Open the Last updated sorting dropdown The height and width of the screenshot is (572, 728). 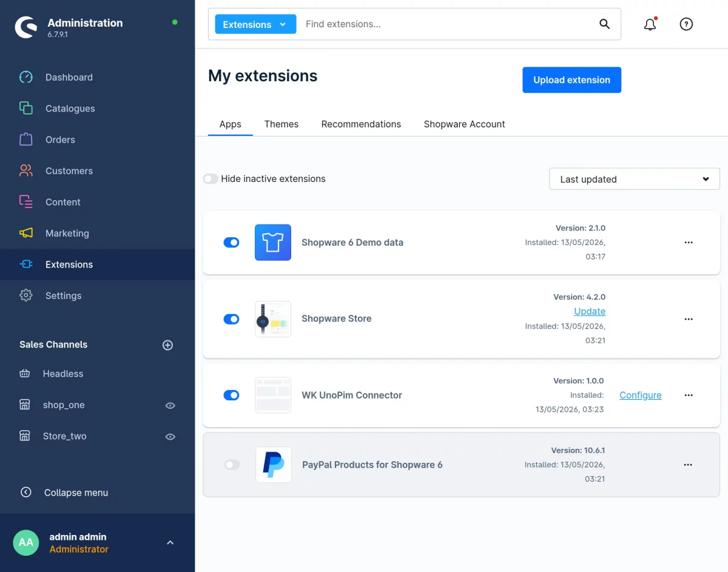click(x=635, y=179)
